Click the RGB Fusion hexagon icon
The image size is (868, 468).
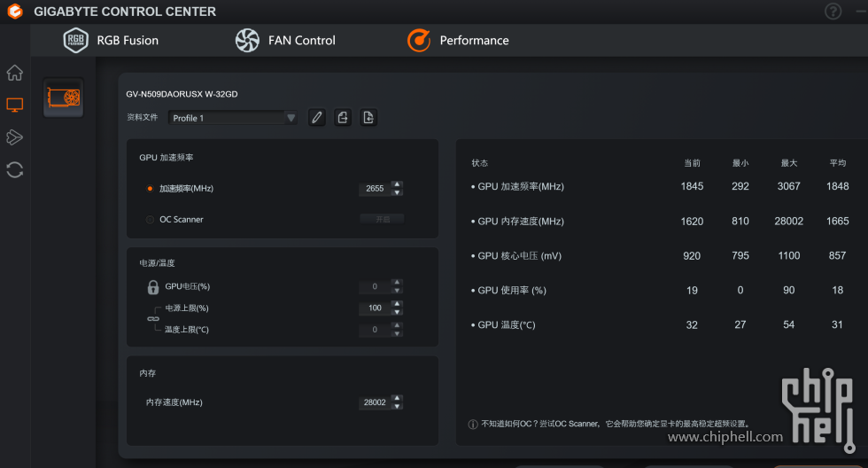(76, 41)
